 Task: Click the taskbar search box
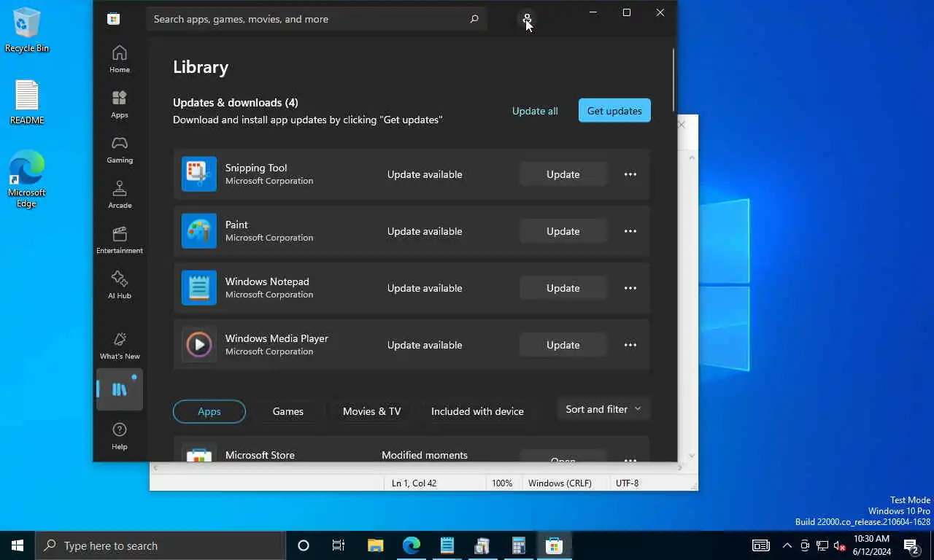[x=161, y=545]
